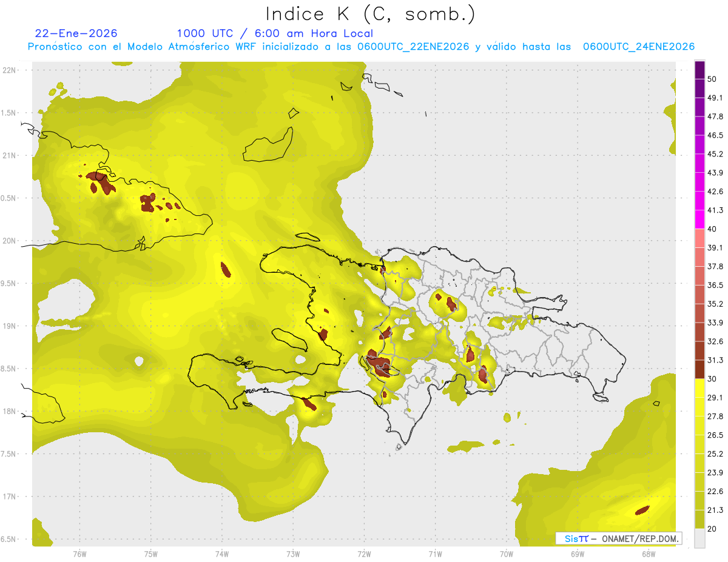Click legend value '27.8'

point(715,416)
